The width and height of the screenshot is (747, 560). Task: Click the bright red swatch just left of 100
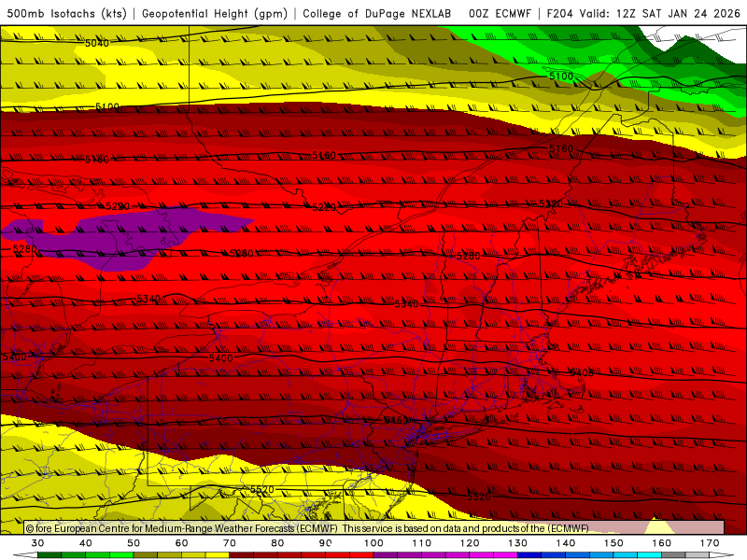click(361, 555)
